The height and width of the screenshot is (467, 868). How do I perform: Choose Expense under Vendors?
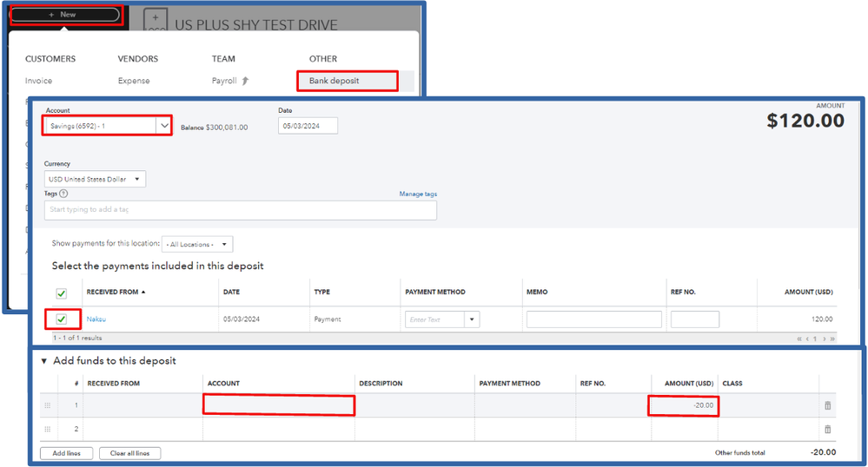[x=134, y=81]
